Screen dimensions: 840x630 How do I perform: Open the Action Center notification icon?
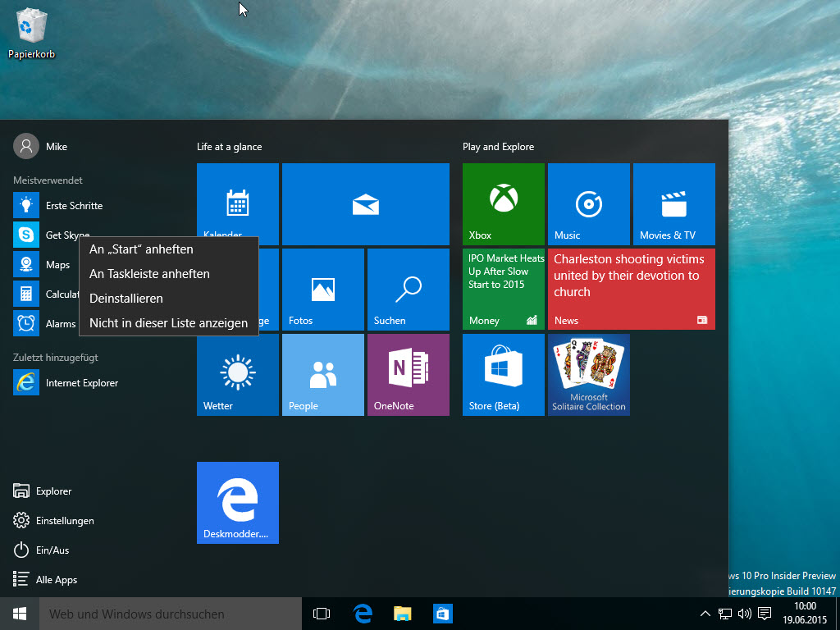coord(765,614)
